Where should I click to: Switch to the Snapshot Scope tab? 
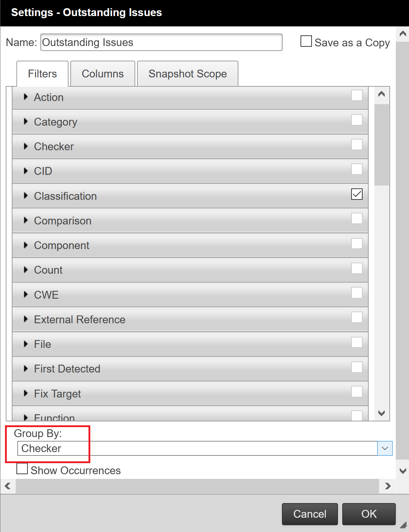[187, 74]
